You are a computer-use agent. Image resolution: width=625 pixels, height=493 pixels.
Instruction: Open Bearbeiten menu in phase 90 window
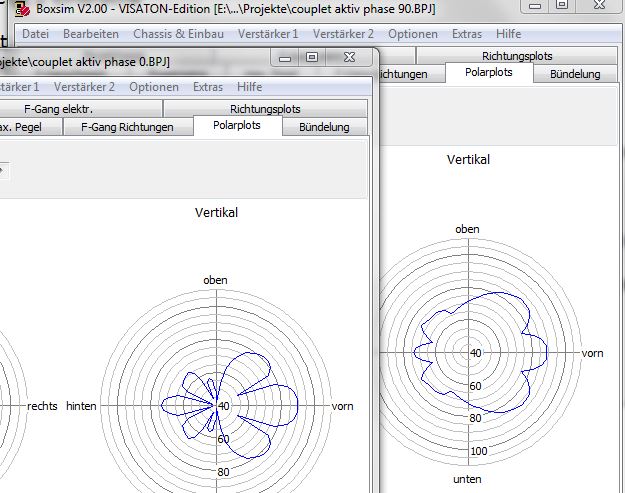click(x=91, y=34)
